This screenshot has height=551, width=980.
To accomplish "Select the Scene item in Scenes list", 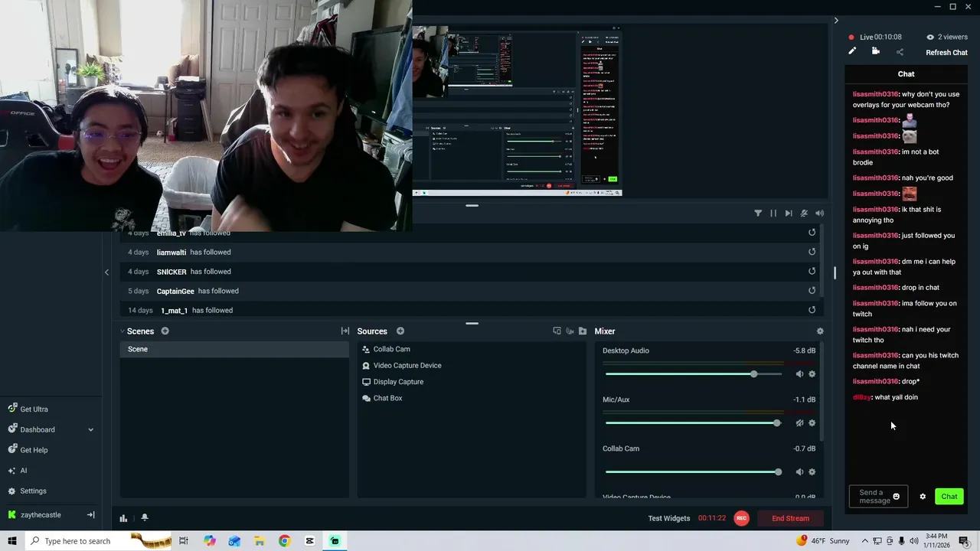I will [x=234, y=349].
